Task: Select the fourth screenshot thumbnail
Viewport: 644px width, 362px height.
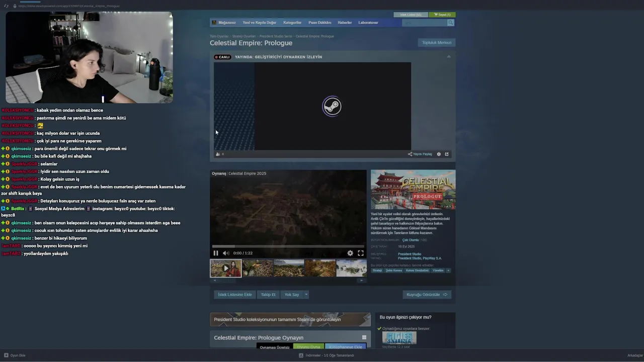Action: click(320, 268)
